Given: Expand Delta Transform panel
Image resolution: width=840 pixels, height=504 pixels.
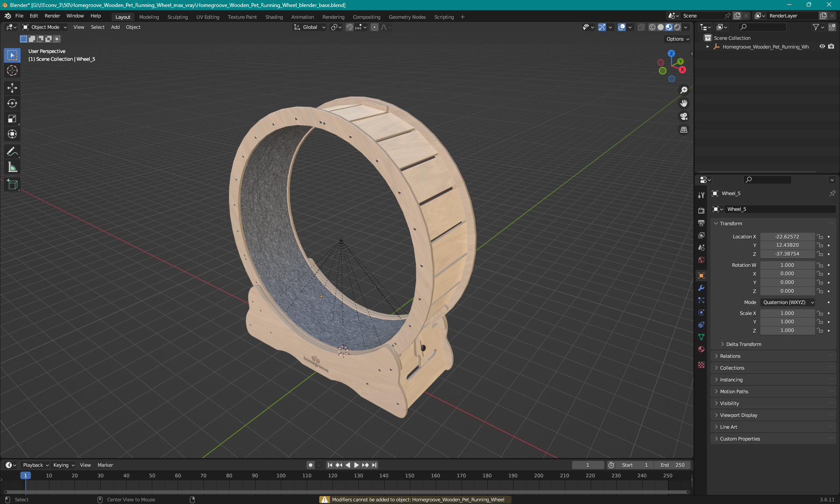Looking at the screenshot, I should coord(743,344).
